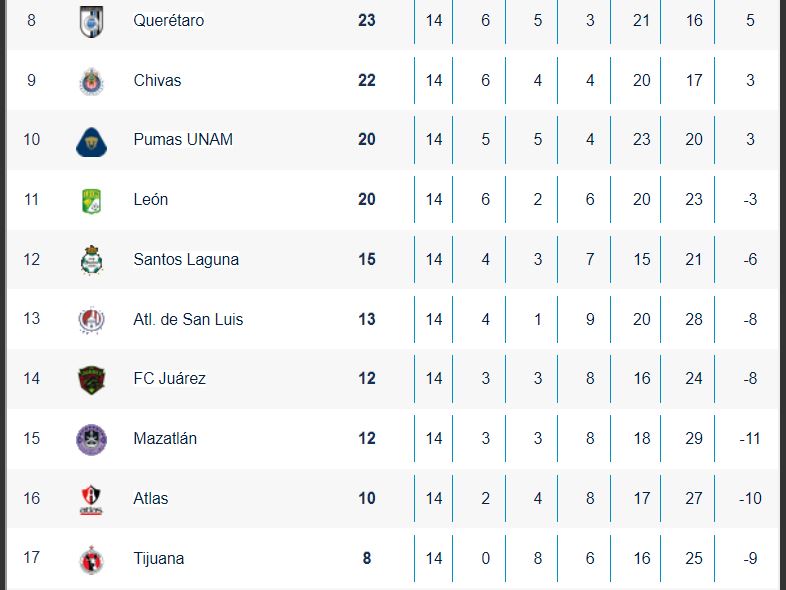
Task: Open the Atl. de San Luis link
Action: click(188, 320)
